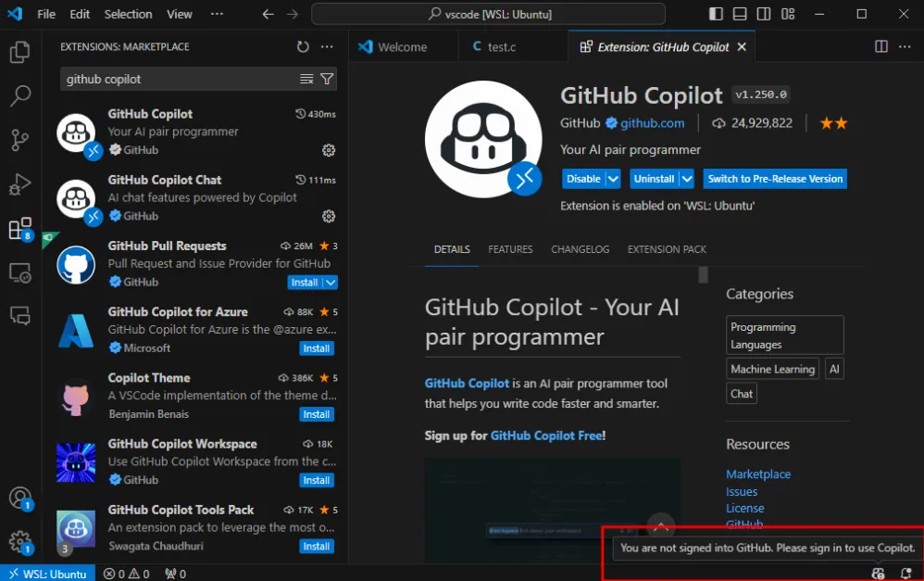Viewport: 924px width, 581px height.
Task: Click the WSL: Ubuntu remote indicator
Action: pyautogui.click(x=48, y=574)
